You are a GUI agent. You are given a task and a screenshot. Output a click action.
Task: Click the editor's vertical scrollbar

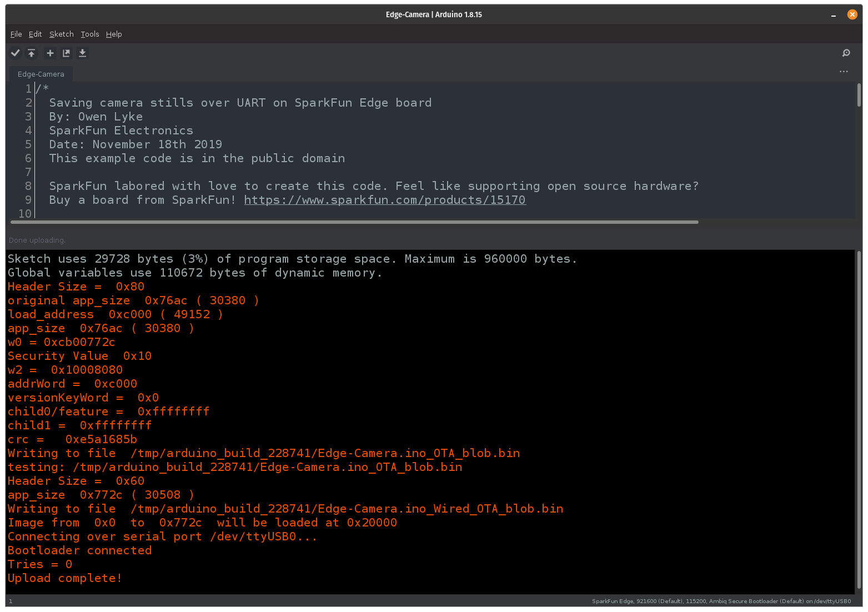pos(859,96)
